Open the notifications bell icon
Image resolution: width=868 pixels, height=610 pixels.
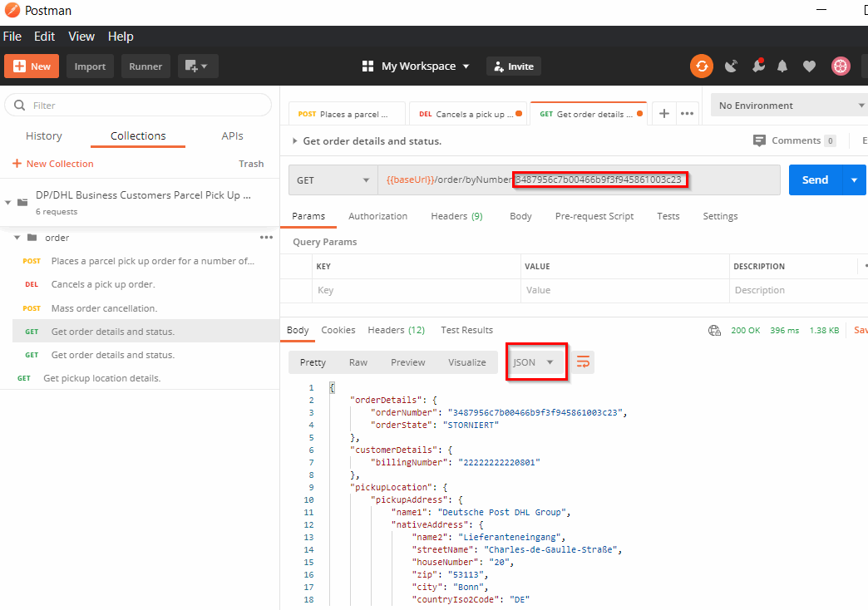(x=782, y=66)
